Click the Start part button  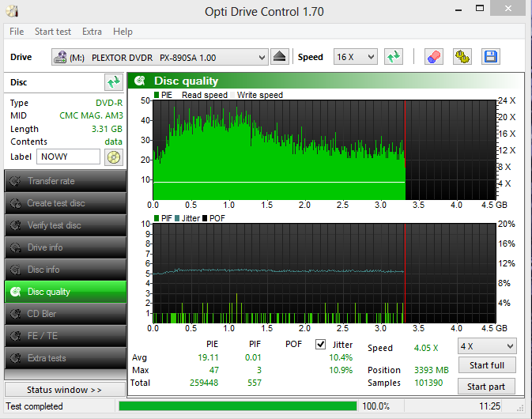pyautogui.click(x=486, y=387)
